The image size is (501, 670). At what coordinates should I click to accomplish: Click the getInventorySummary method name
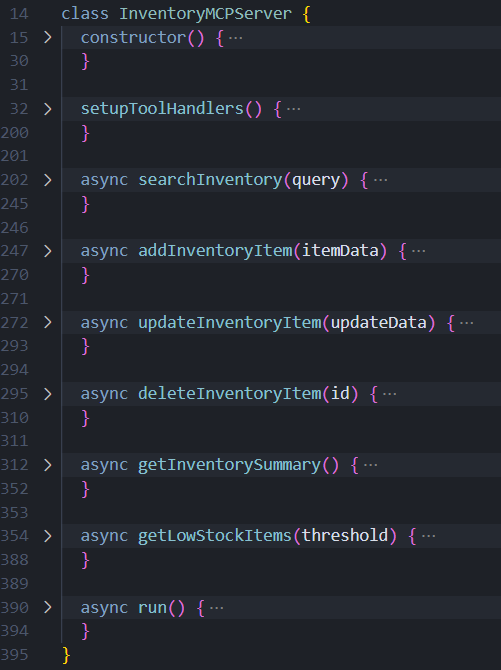pyautogui.click(x=230, y=464)
